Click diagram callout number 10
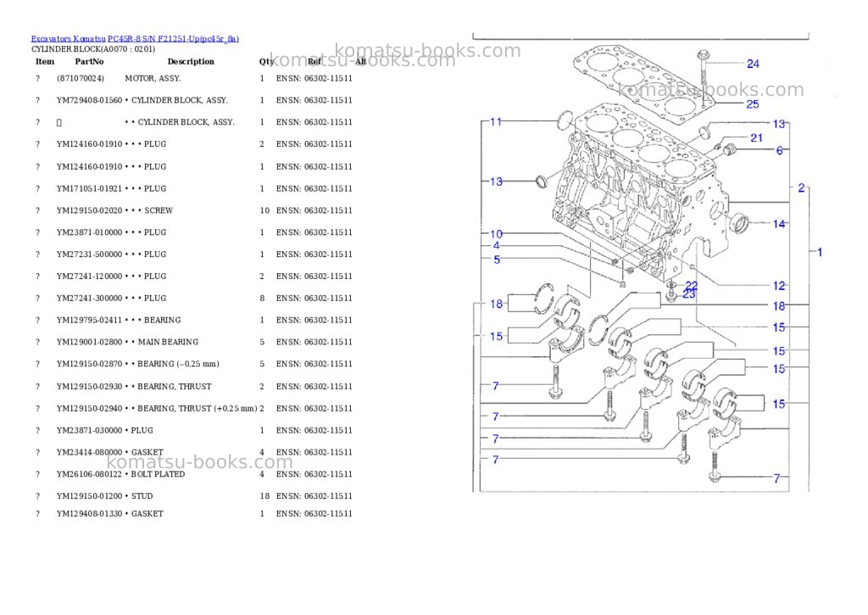Viewport: 868px width, 615px height. (x=496, y=234)
